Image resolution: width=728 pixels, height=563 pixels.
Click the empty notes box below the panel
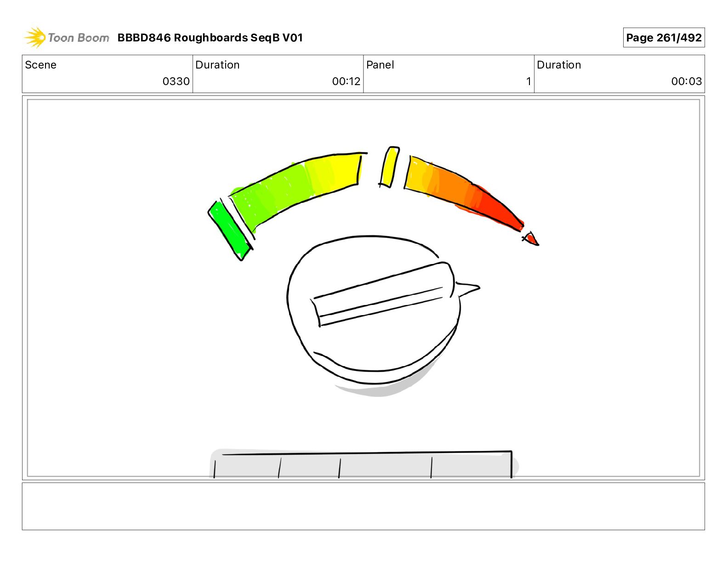point(363,506)
